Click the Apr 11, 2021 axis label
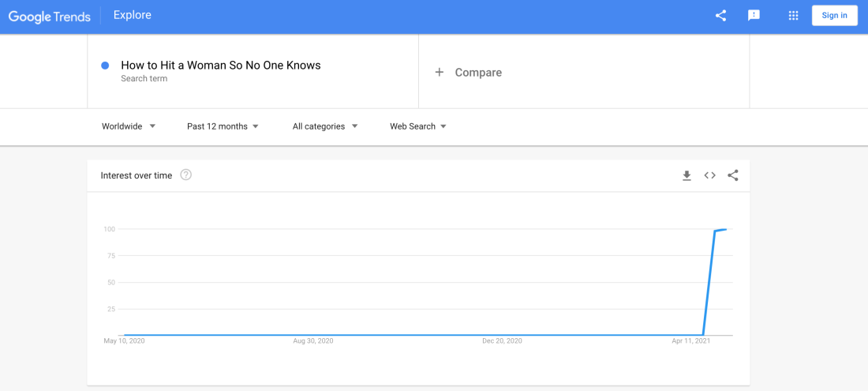868x391 pixels. 691,341
